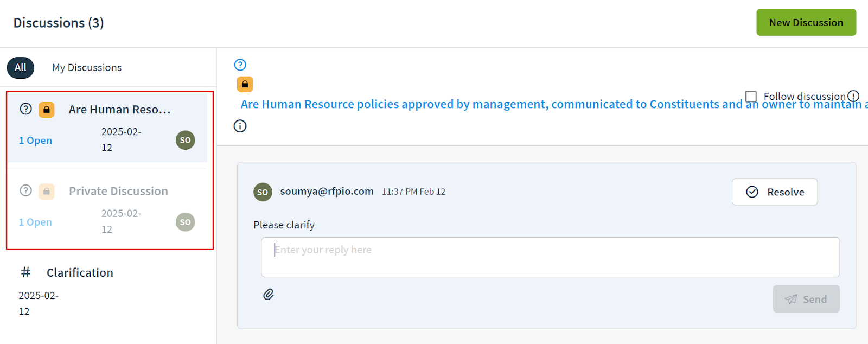868x344 pixels.
Task: Click the question mark icon on Are Human Reso… item
Action: click(25, 109)
